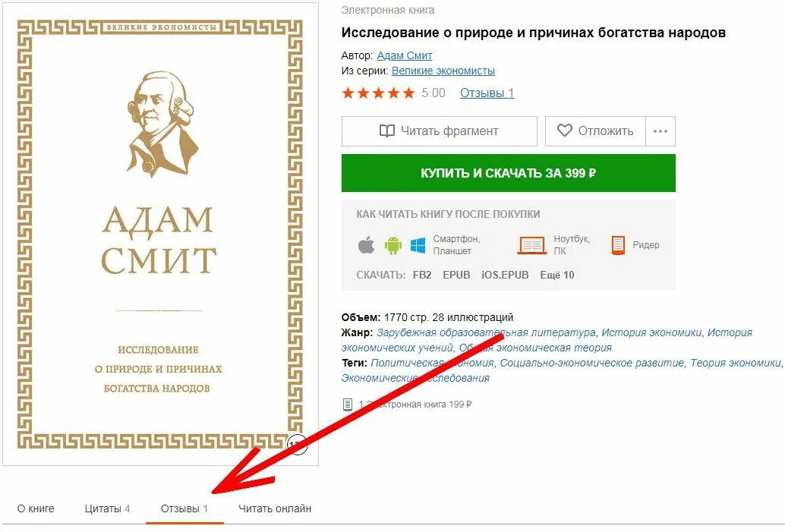
Task: Switch to the О книге tab
Action: 36,508
